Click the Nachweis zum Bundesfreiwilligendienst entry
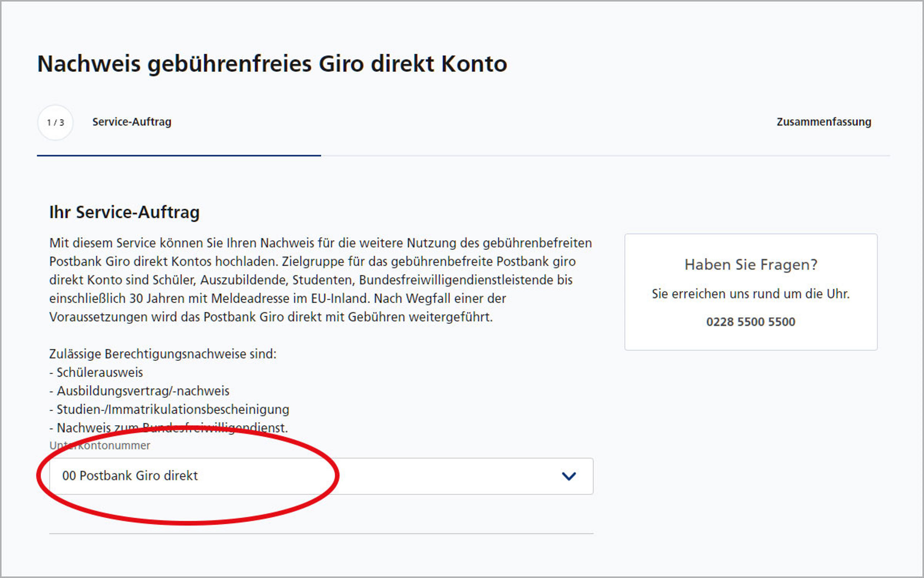This screenshot has width=924, height=578. [169, 428]
